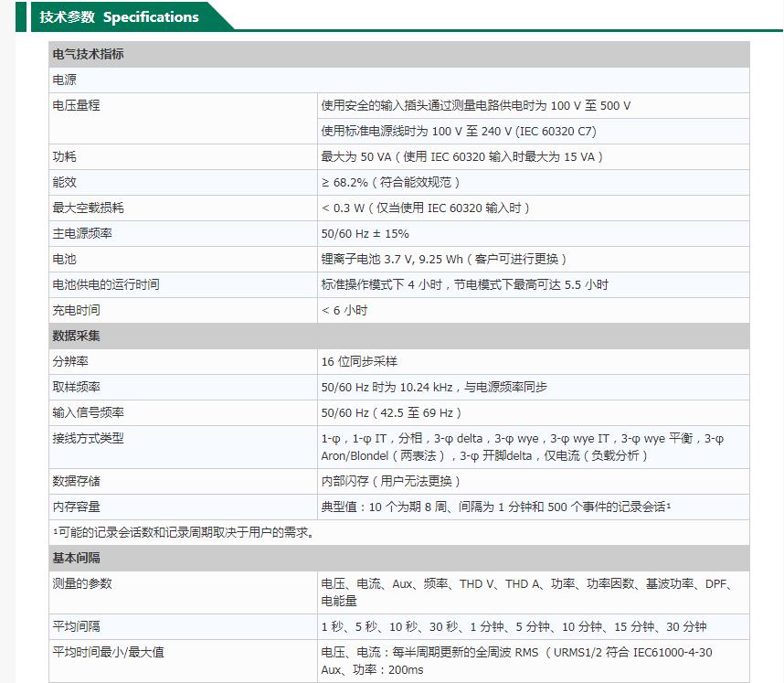Select the 电池供电的运行时间 row label
Image resolution: width=784 pixels, height=683 pixels.
[x=106, y=285]
